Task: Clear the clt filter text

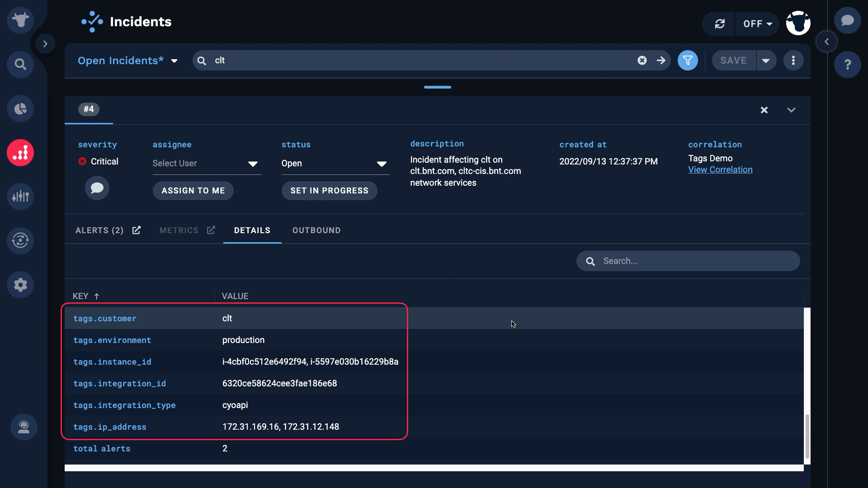Action: [x=642, y=61]
